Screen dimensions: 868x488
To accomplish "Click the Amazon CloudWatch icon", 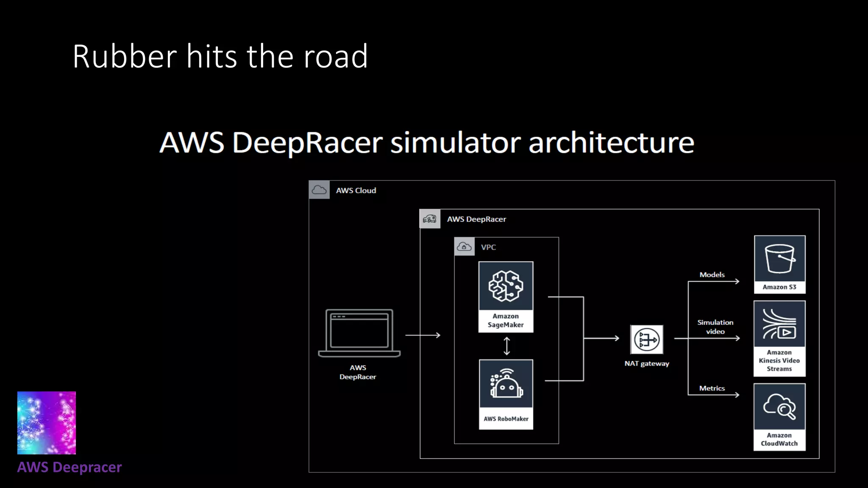I will click(779, 407).
